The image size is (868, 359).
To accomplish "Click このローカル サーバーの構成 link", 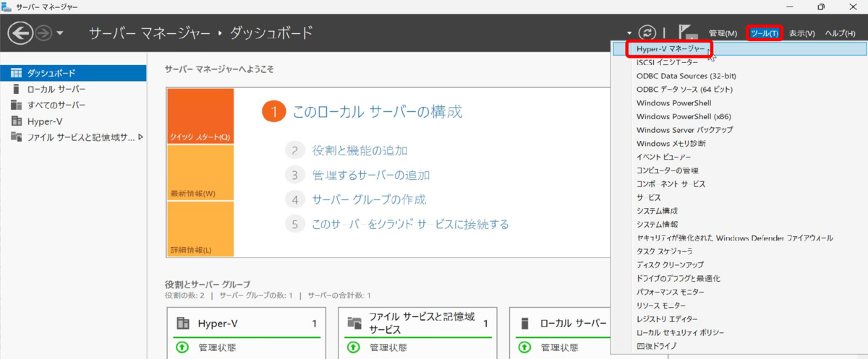I will tap(377, 112).
